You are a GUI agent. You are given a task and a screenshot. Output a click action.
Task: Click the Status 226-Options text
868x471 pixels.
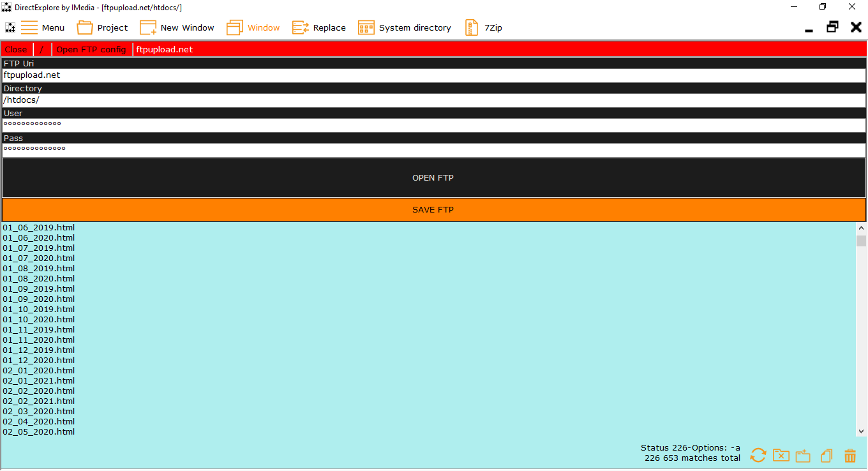pos(691,448)
